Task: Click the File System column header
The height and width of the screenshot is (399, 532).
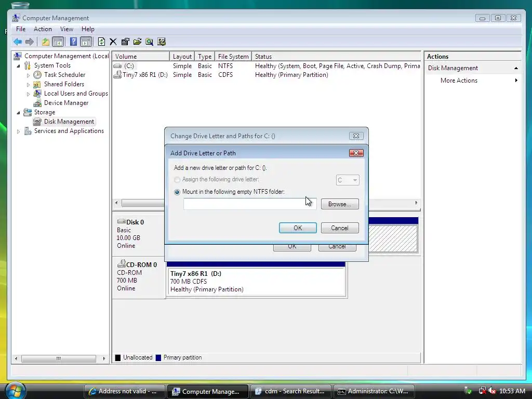Action: (233, 56)
